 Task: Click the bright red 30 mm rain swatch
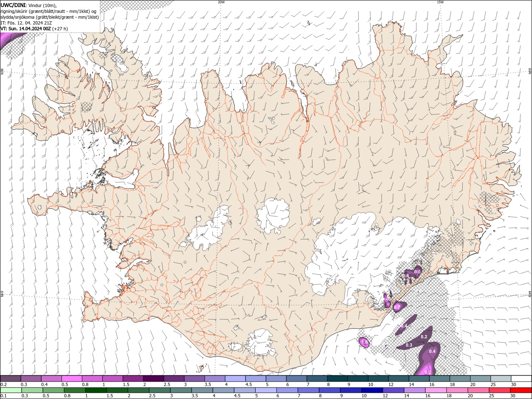(521, 390)
